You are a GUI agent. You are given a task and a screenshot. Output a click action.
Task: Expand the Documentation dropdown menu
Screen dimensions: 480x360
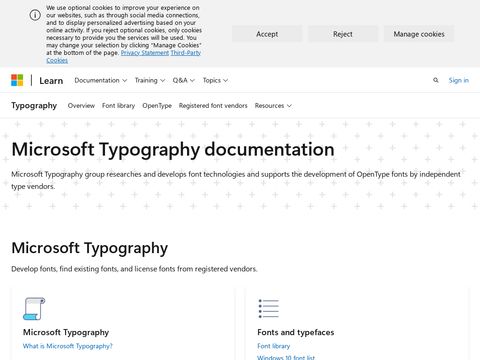pos(101,80)
